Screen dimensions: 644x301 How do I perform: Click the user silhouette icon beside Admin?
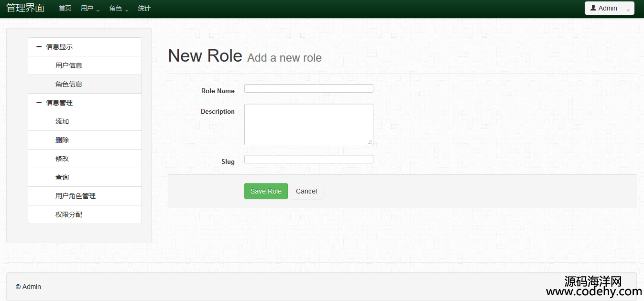pos(593,8)
